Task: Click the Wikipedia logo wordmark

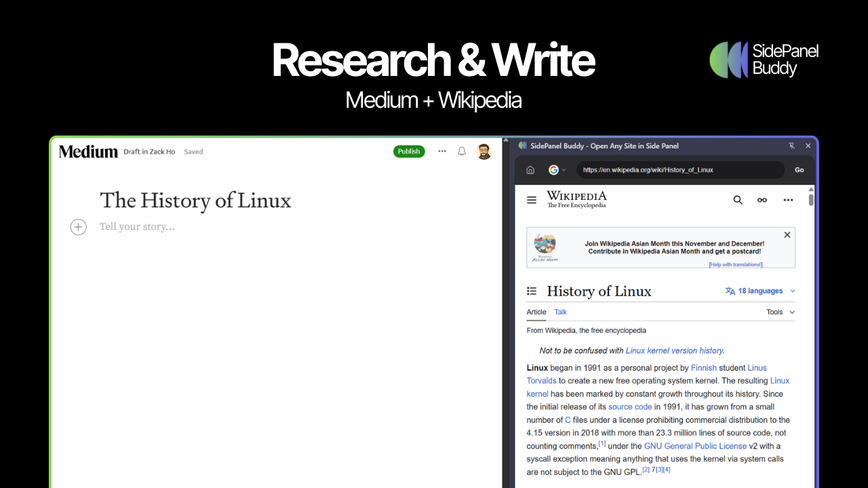Action: click(x=576, y=199)
